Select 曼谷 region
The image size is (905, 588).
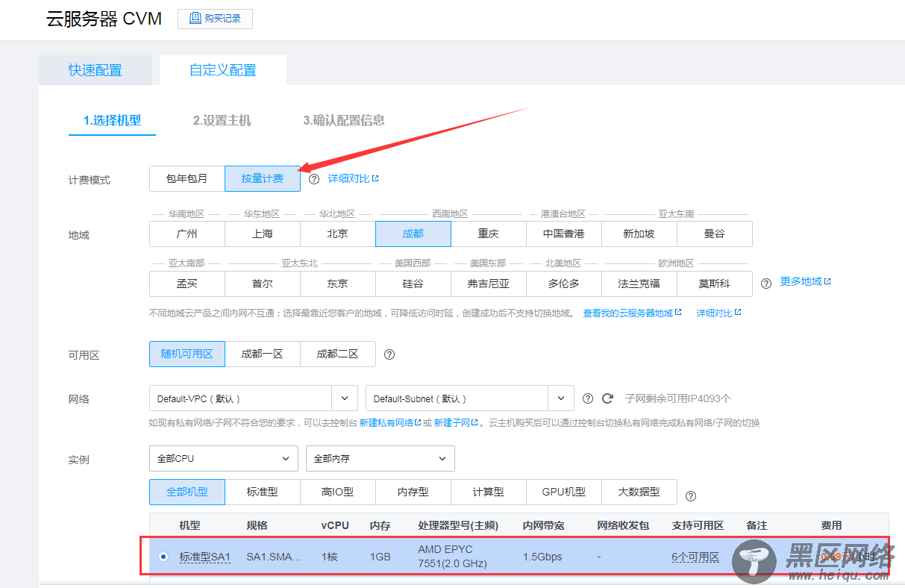pyautogui.click(x=715, y=234)
